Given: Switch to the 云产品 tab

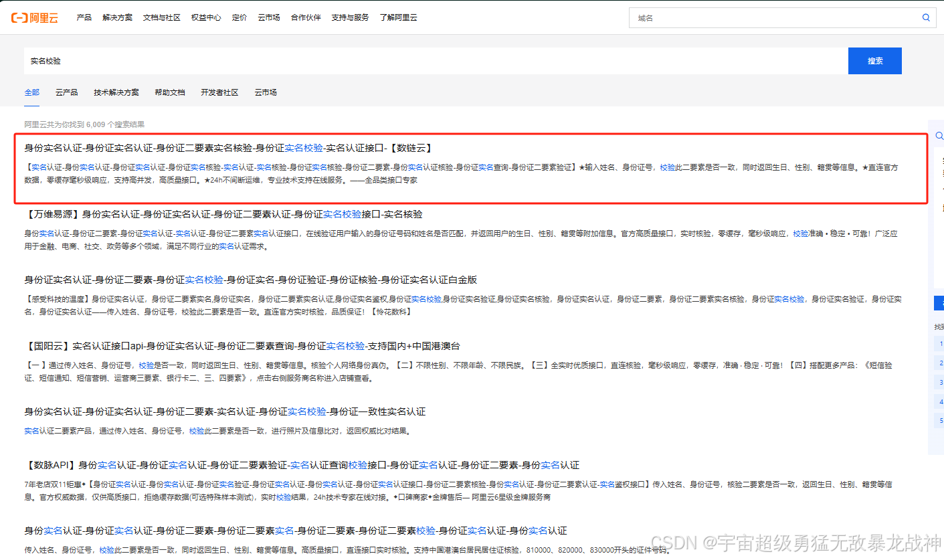Looking at the screenshot, I should (x=67, y=92).
